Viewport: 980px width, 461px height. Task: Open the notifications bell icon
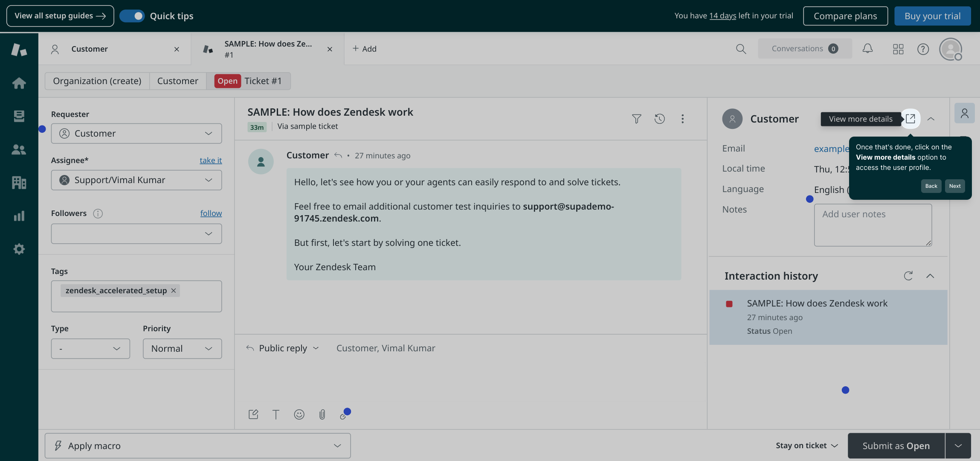867,49
